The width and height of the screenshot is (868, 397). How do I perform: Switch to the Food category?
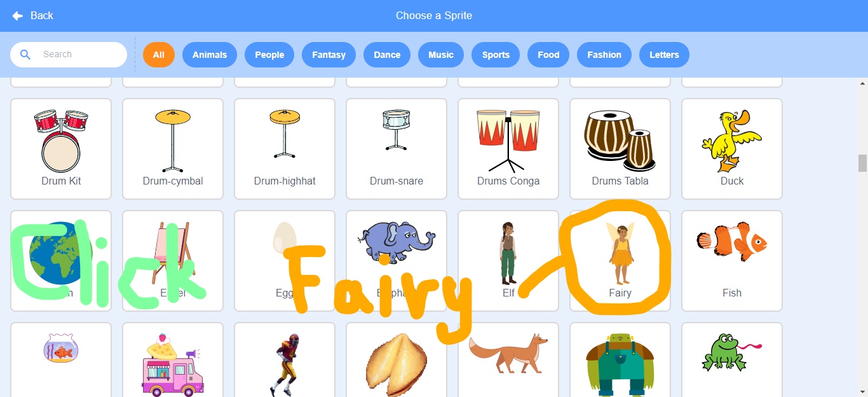click(548, 55)
